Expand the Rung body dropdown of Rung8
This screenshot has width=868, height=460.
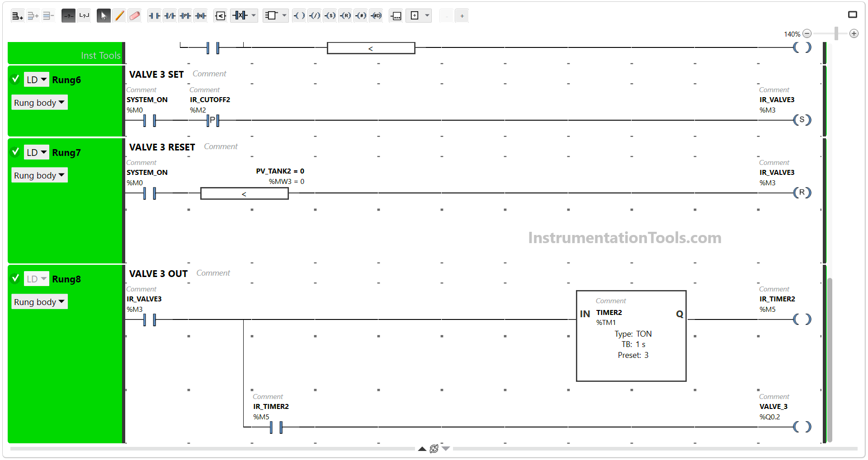pyautogui.click(x=40, y=302)
